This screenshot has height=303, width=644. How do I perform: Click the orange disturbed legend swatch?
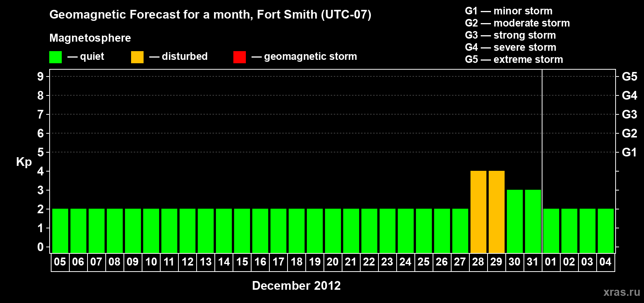pos(137,57)
